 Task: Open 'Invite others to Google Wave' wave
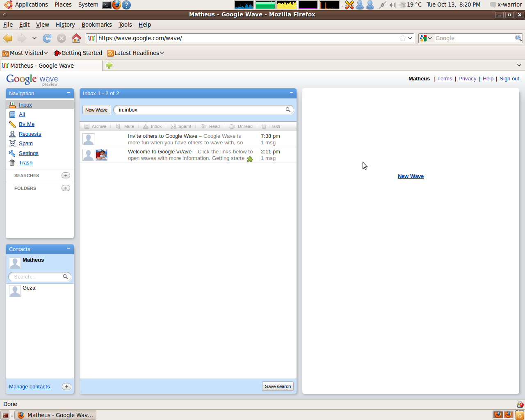[x=188, y=139]
